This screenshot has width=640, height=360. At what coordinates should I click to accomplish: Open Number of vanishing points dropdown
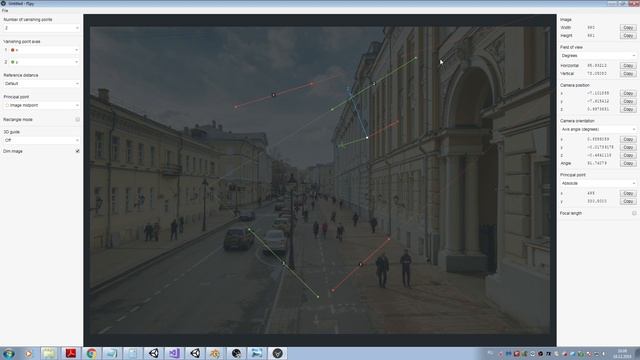[41, 28]
